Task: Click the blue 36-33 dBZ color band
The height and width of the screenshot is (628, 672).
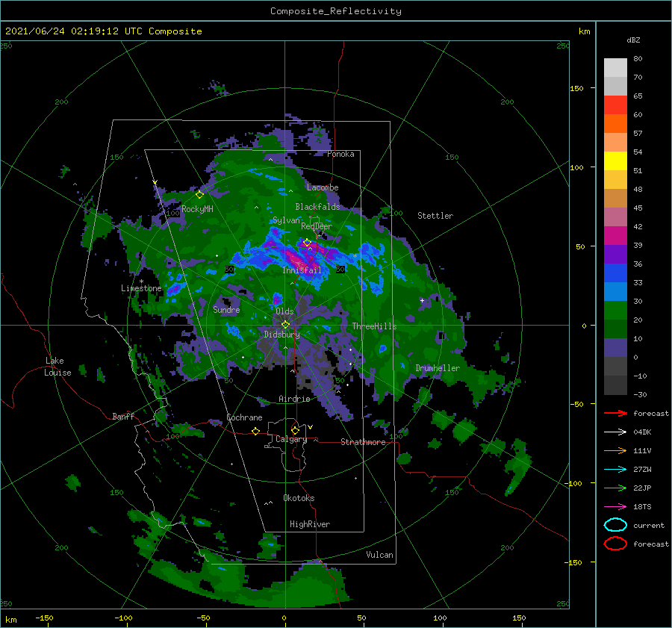Action: [x=615, y=273]
